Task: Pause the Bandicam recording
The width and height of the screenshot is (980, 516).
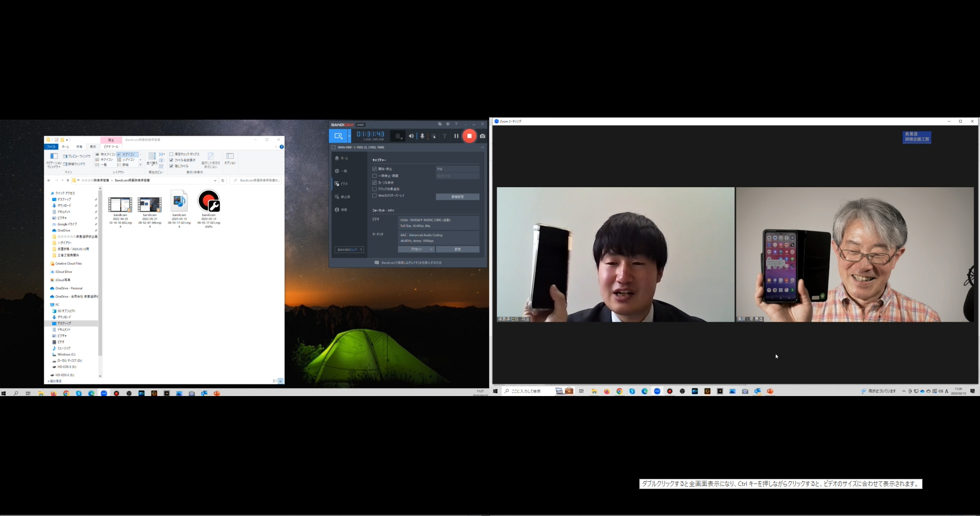Action: (x=456, y=136)
